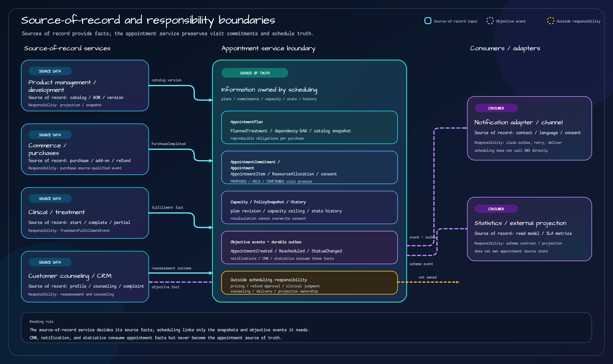Select 'PROPOSED / HELD / CONFIRMED visit promise'
The image size is (613, 364).
tap(271, 181)
